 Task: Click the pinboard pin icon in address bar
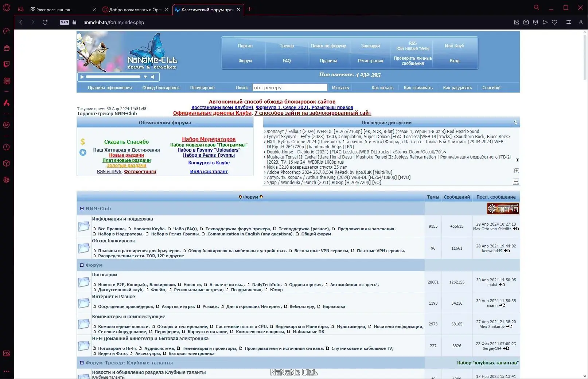[x=517, y=22]
